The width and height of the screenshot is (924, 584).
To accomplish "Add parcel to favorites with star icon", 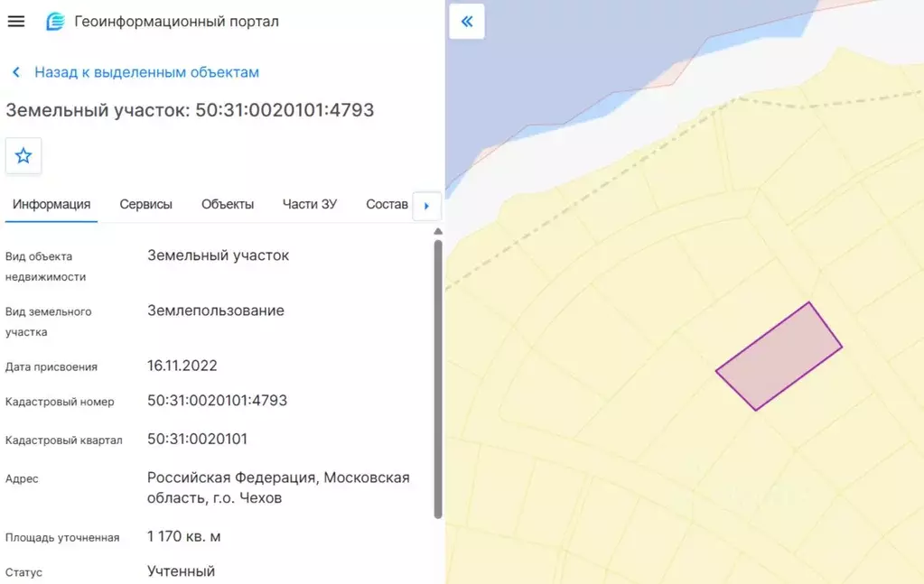I will point(23,156).
